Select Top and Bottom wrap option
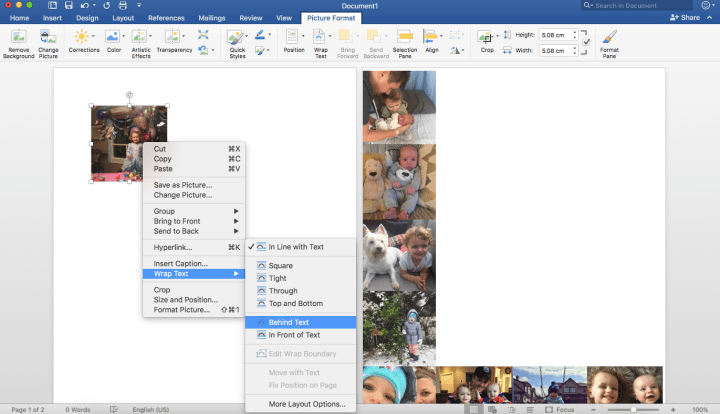This screenshot has width=720, height=414. click(x=301, y=303)
